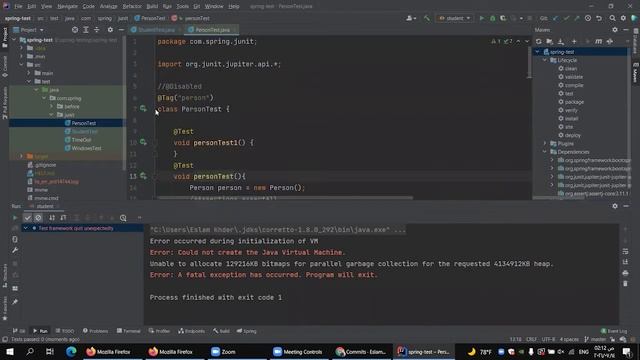Clear console output with the trash icon
The image size is (640, 360).
coord(625,283)
